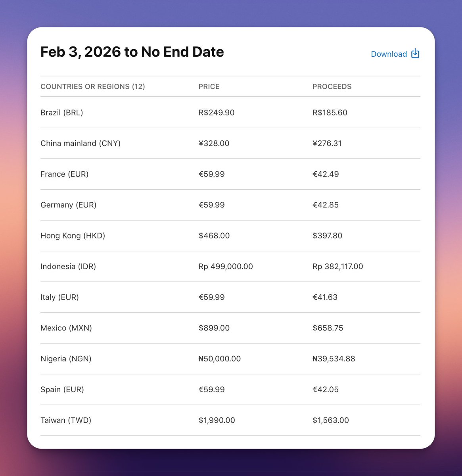This screenshot has height=476, width=462.
Task: Select the Spain (EUR) row
Action: (x=62, y=390)
